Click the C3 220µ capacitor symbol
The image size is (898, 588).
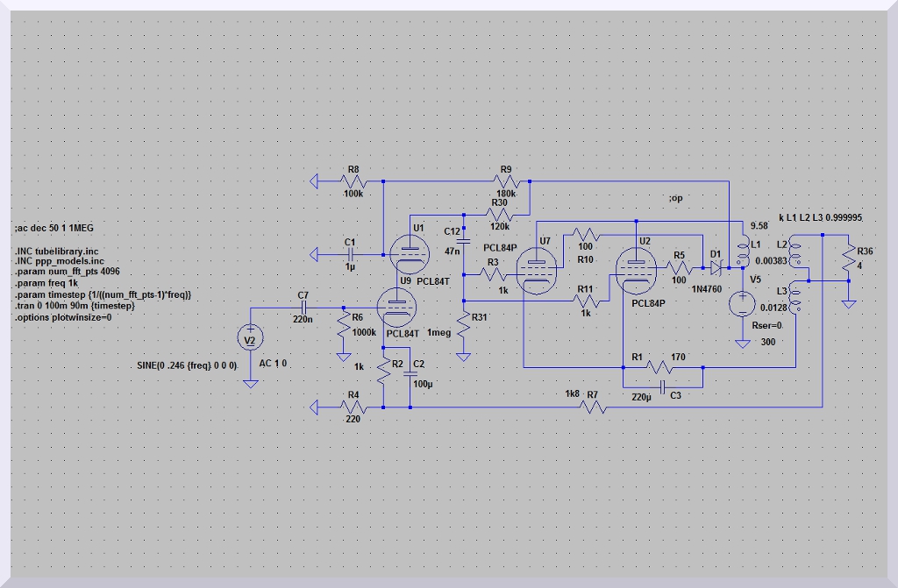click(x=663, y=385)
